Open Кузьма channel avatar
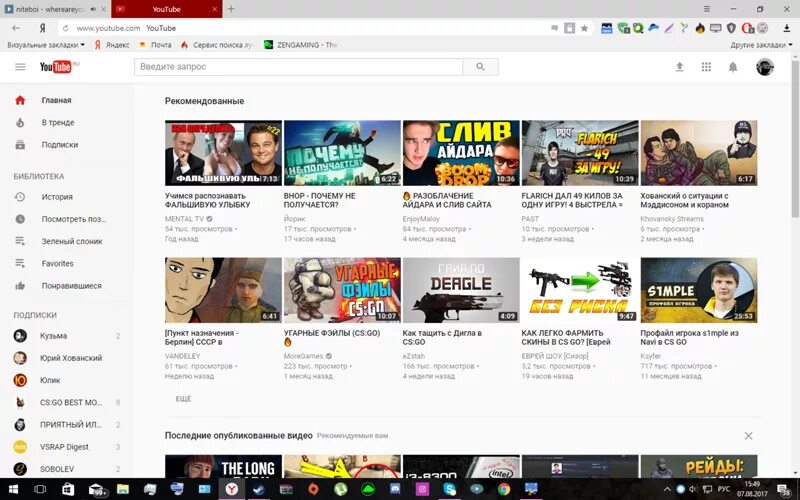 point(20,336)
